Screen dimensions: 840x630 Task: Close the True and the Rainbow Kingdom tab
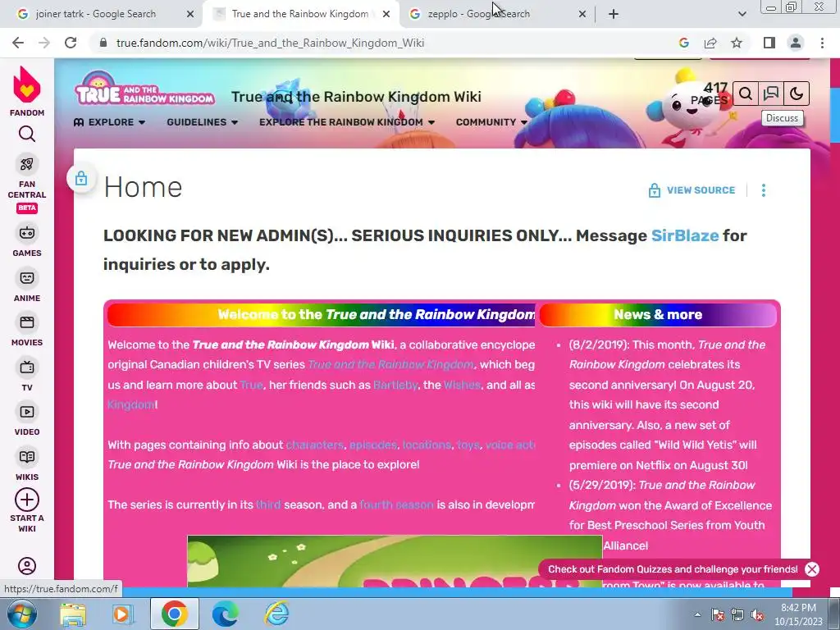[x=386, y=15]
